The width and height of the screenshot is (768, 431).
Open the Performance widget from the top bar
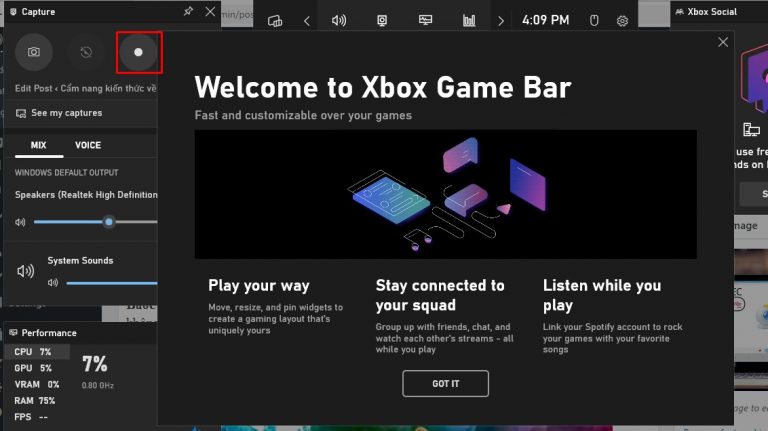[x=426, y=20]
